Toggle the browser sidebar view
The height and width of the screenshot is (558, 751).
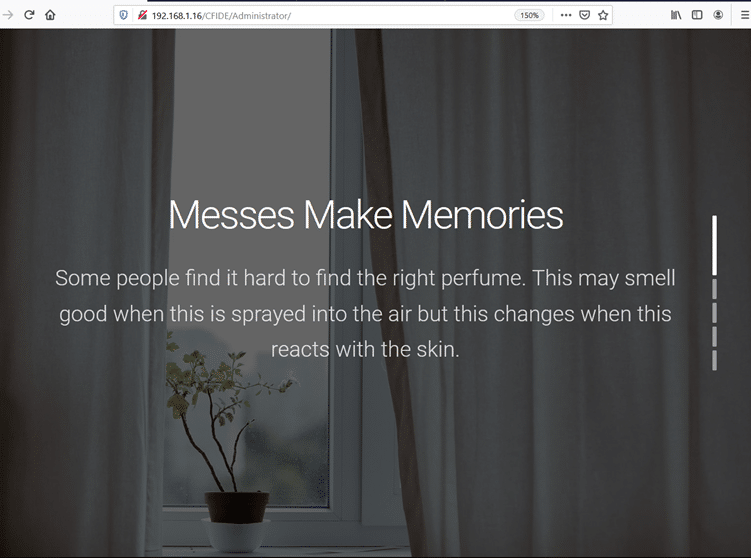[697, 15]
